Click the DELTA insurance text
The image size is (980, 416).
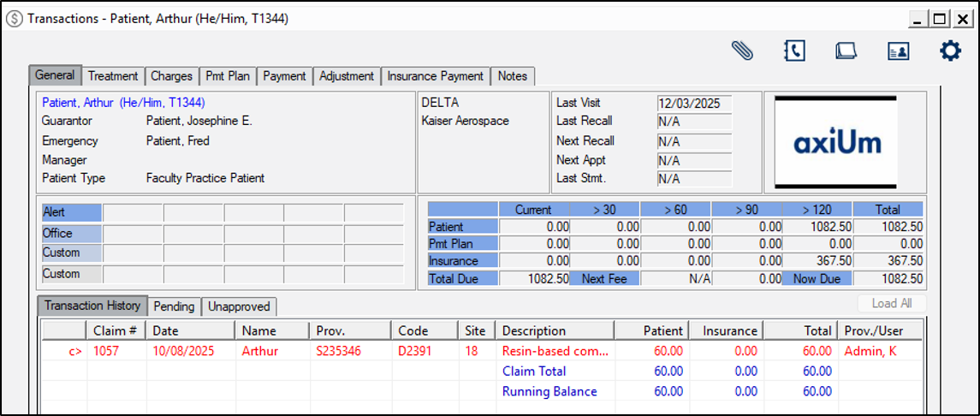pyautogui.click(x=441, y=103)
